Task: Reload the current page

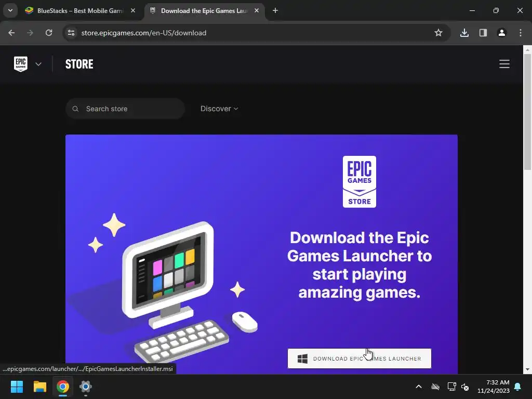Action: coord(49,33)
